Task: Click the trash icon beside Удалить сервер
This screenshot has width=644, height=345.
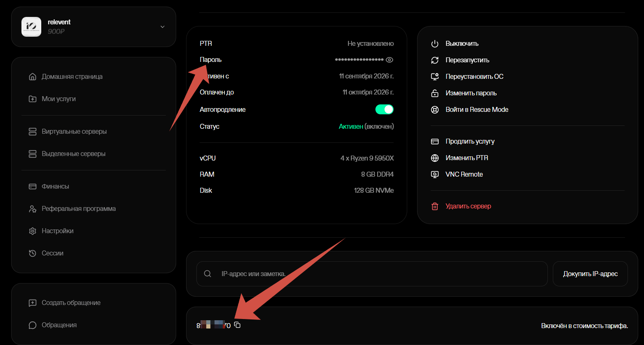Action: click(x=435, y=206)
